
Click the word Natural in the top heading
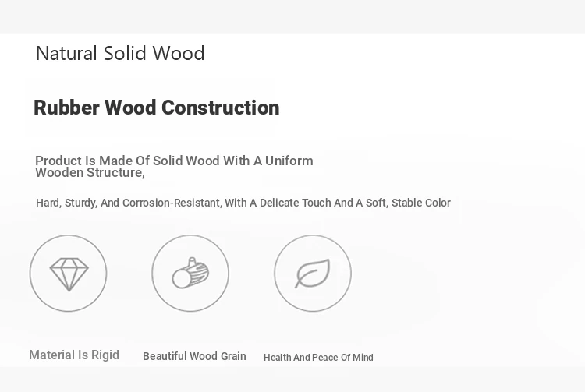tap(67, 53)
